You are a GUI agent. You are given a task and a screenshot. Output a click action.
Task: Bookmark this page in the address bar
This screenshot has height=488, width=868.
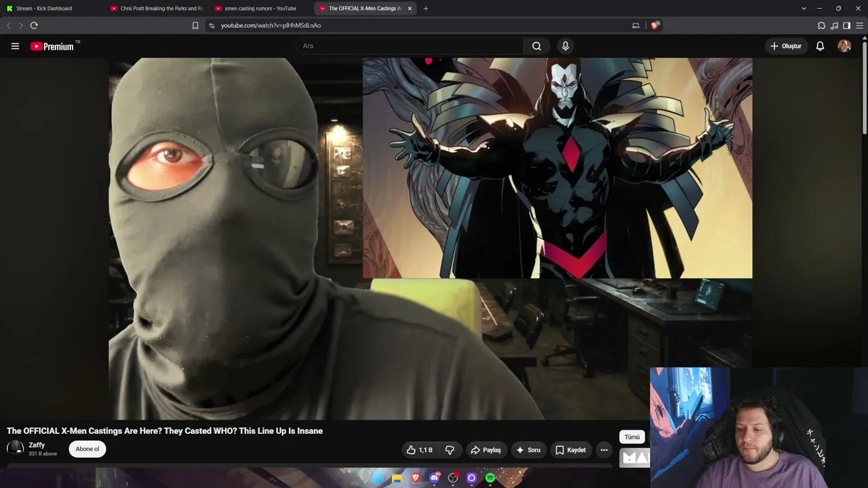[x=195, y=26]
